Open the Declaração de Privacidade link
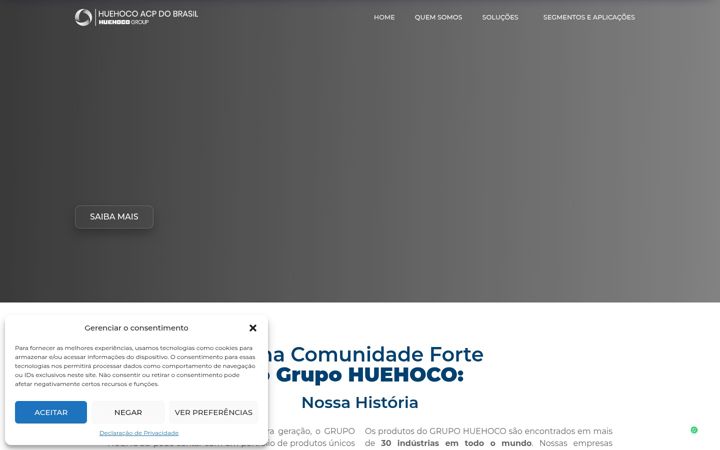The image size is (720, 450). (139, 433)
